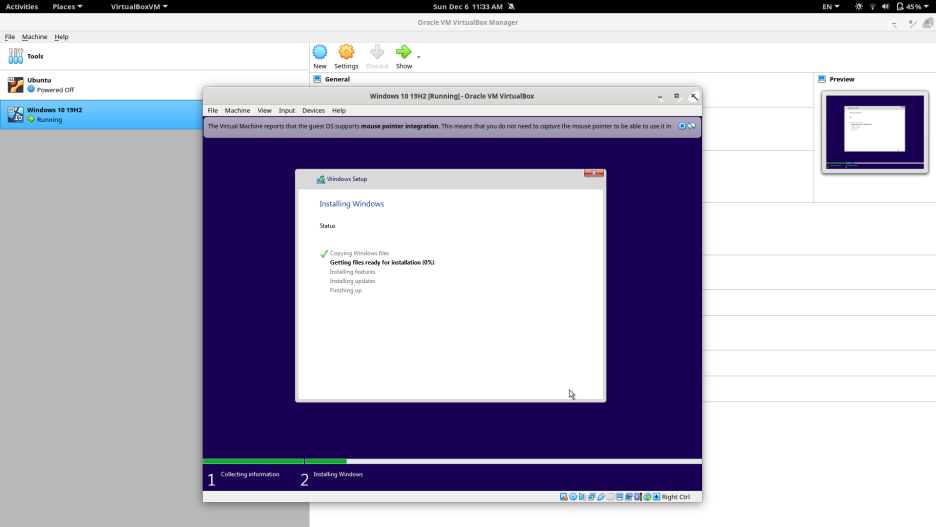The width and height of the screenshot is (936, 527).
Task: Maximize the Windows 10 VM window
Action: [x=676, y=96]
